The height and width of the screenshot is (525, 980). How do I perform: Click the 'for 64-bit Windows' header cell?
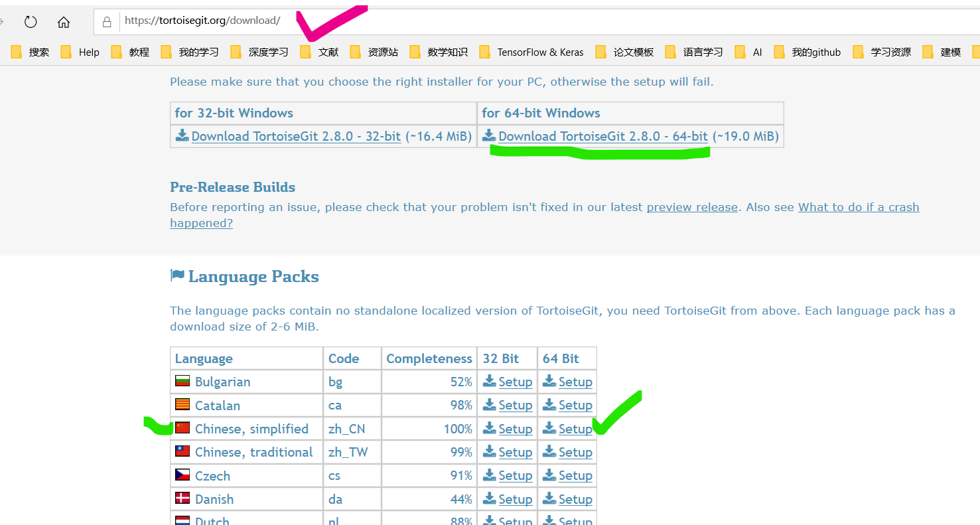(x=630, y=113)
